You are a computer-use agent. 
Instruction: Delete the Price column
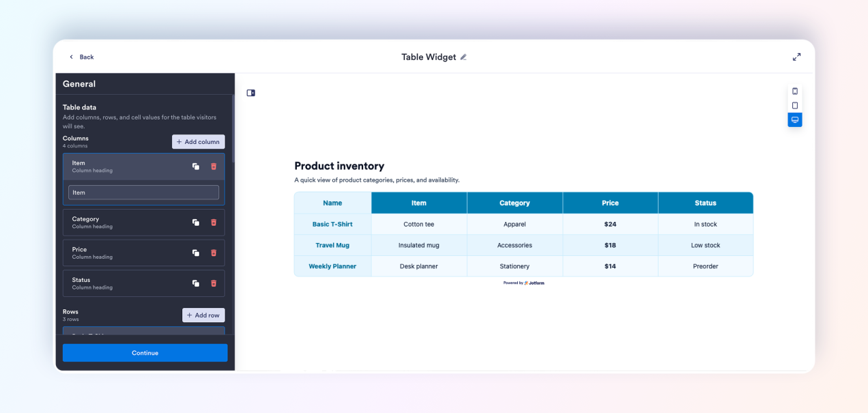pyautogui.click(x=214, y=253)
